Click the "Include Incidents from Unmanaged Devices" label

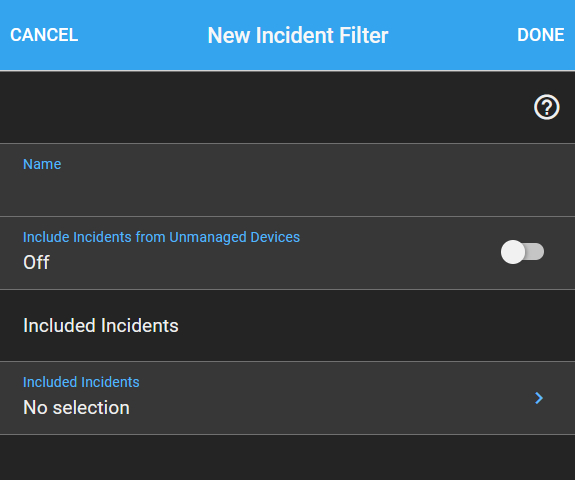coord(161,237)
